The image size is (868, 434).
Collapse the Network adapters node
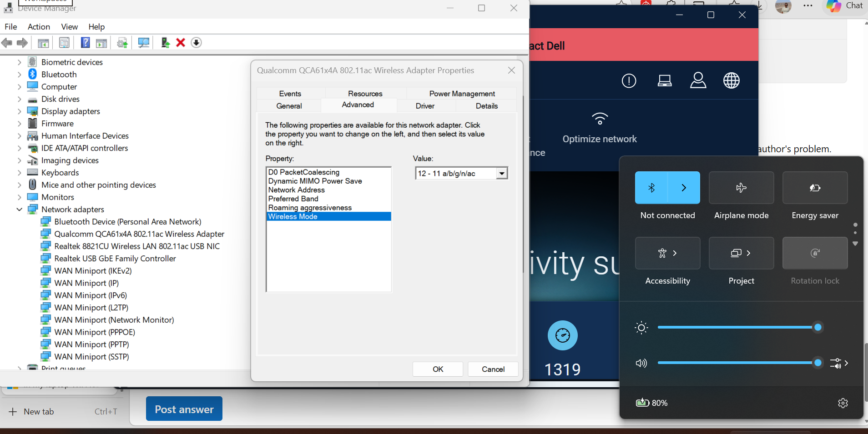19,209
